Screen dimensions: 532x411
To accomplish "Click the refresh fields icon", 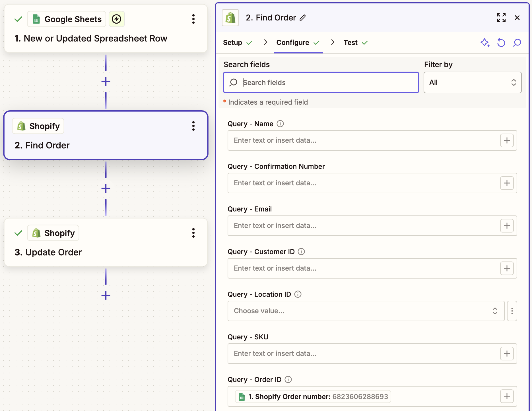I will 501,43.
